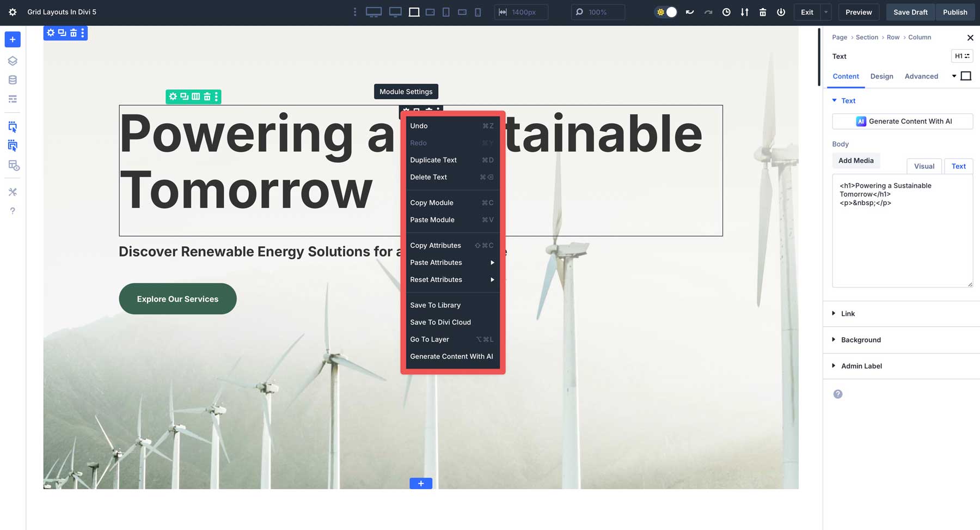980x530 pixels.
Task: Expand the Link settings group
Action: [847, 314]
